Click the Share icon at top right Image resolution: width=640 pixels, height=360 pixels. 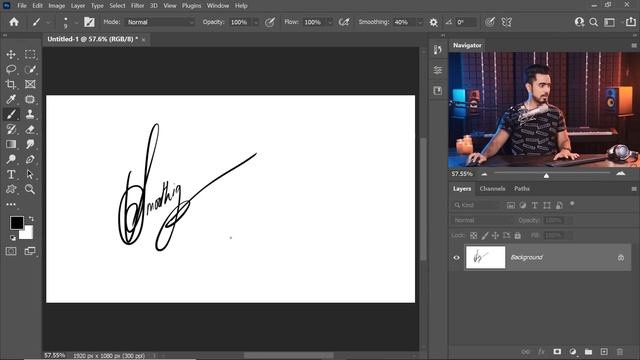(631, 22)
